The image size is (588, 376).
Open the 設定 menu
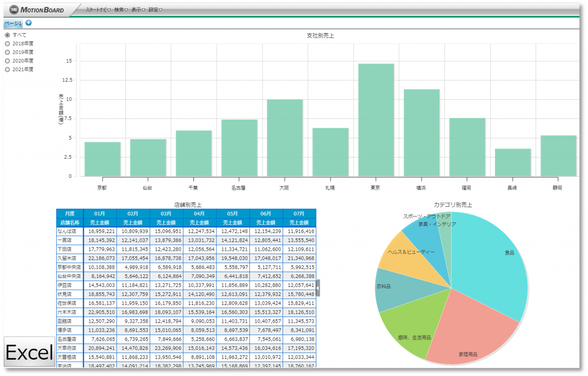point(155,10)
